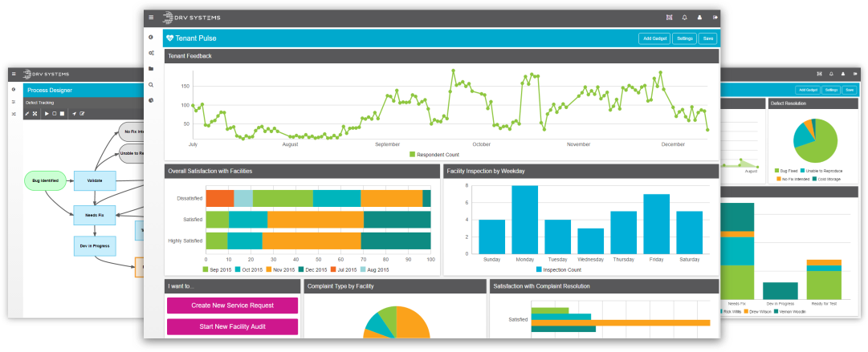Click the Friday bar in Facility Inspection chart

tap(657, 224)
